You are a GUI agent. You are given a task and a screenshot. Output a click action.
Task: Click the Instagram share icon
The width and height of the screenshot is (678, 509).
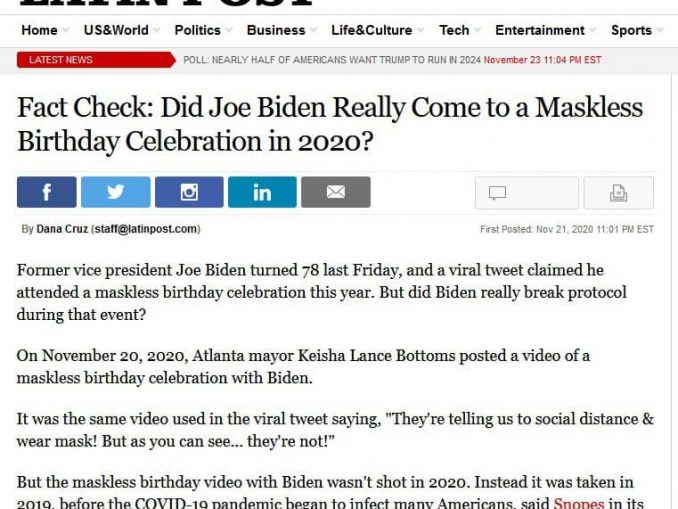coord(189,192)
